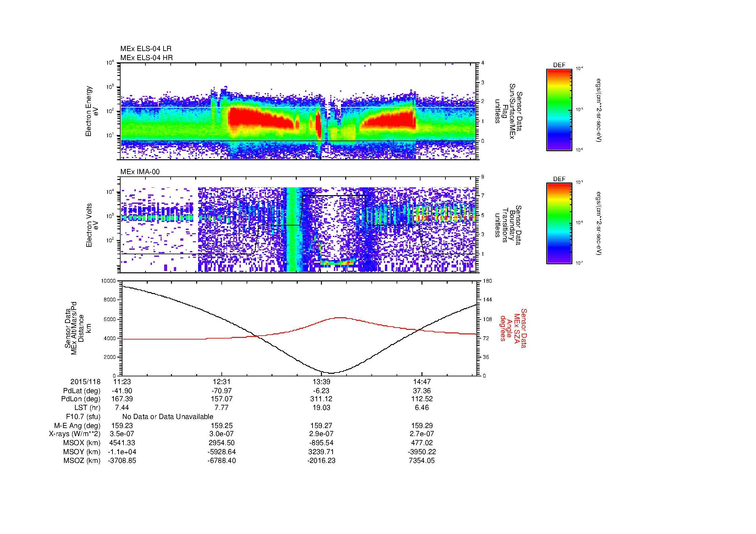Click the 'MEx Alt/Mars/Pd Distance km' axis label
This screenshot has height=534, width=756.
(78, 328)
